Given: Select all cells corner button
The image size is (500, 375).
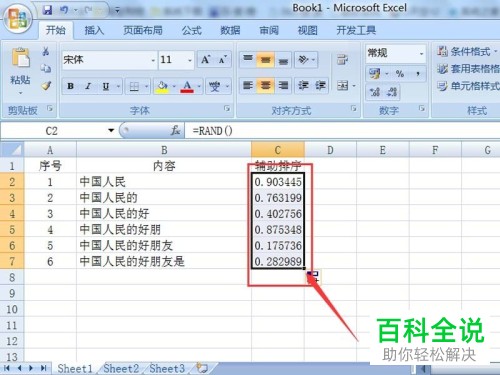Looking at the screenshot, I should tap(12, 150).
